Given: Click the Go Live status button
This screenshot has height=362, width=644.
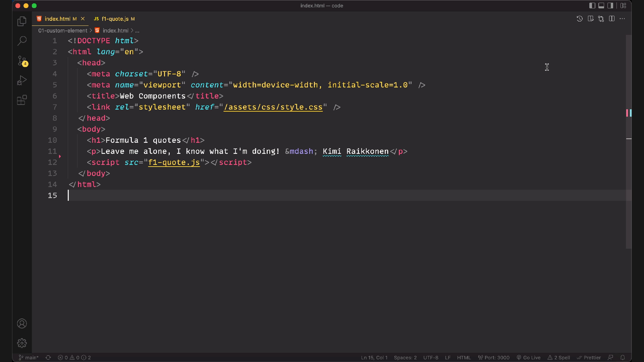Looking at the screenshot, I should coord(529,357).
